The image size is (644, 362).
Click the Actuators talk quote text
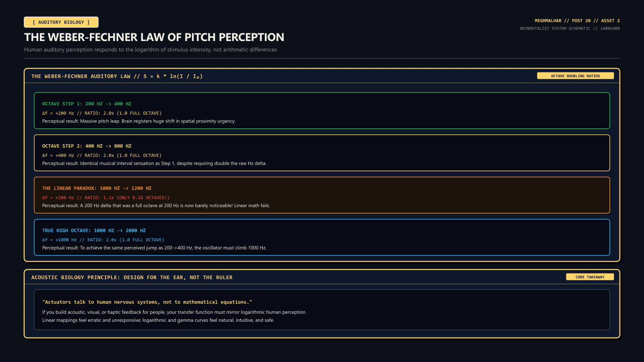point(147,302)
